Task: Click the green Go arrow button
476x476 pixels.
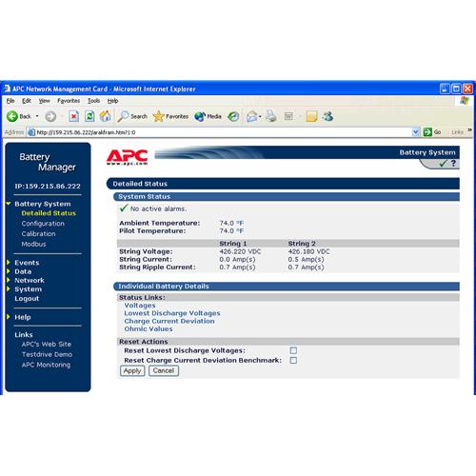Action: pos(427,132)
